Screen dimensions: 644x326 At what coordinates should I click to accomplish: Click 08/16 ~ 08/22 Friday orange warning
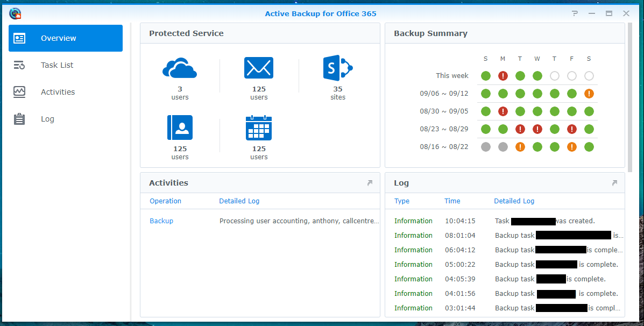point(572,146)
